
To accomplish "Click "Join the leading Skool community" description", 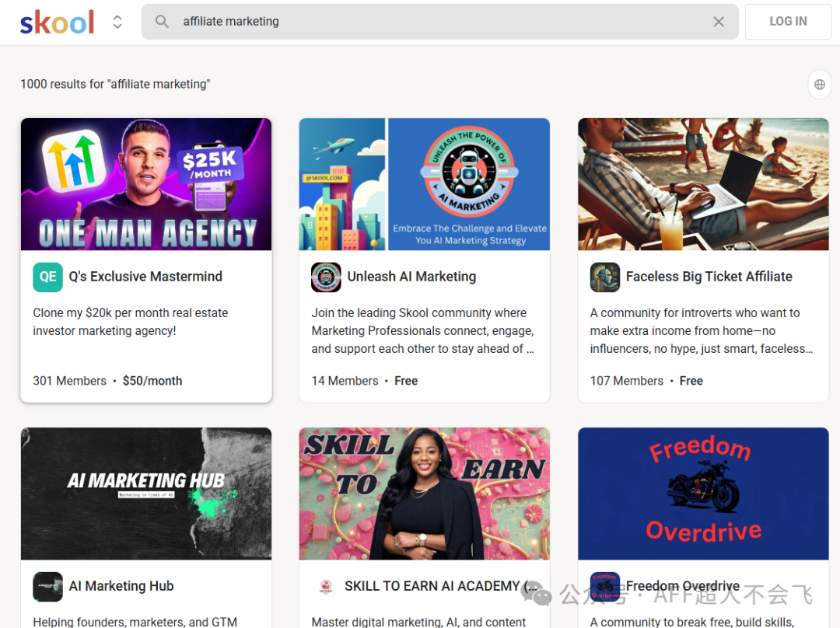I will (x=422, y=331).
